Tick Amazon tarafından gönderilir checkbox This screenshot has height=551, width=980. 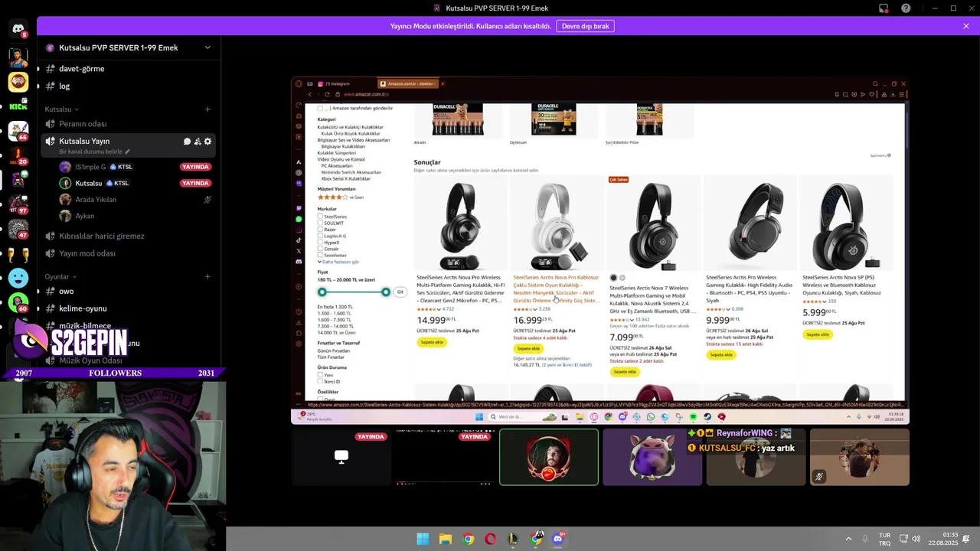[x=320, y=108]
